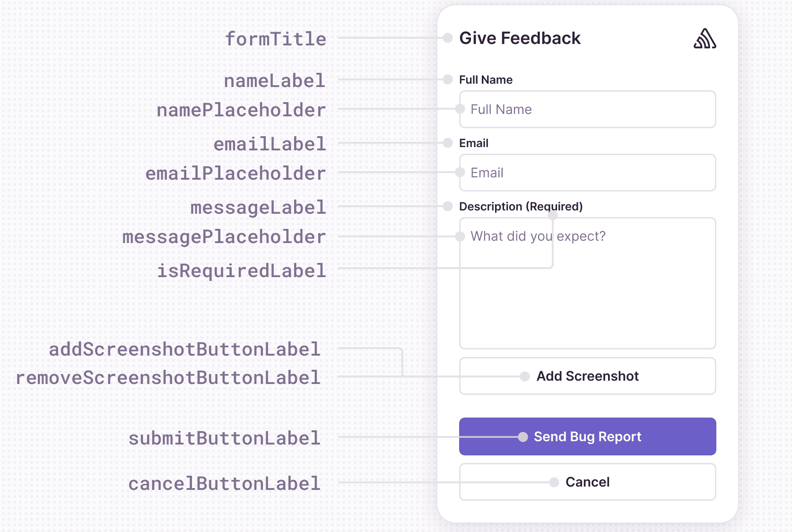792x532 pixels.
Task: Click the removeScreenshotButtonLabel annotation
Action: [168, 377]
